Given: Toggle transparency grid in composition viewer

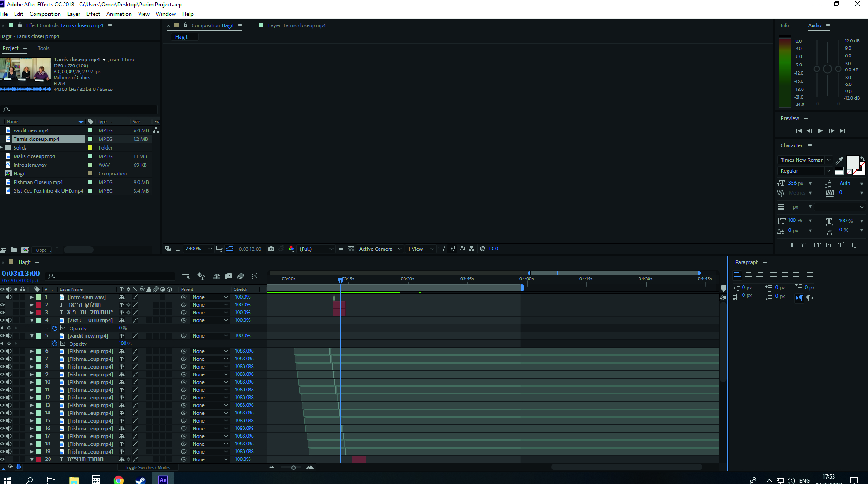Looking at the screenshot, I should point(351,249).
